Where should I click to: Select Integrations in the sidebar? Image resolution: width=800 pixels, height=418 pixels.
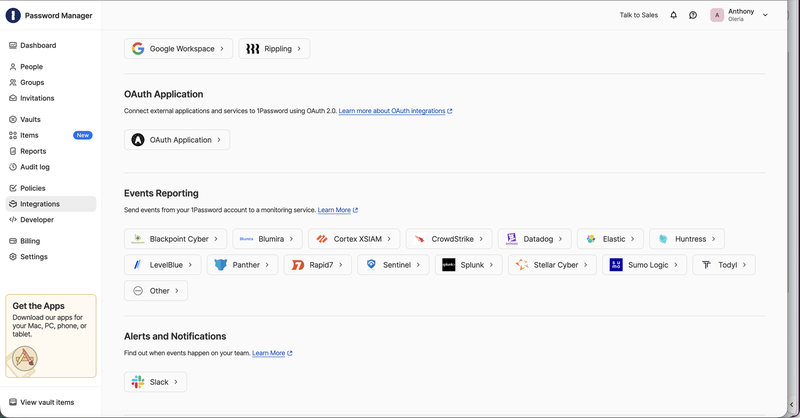tap(51, 204)
